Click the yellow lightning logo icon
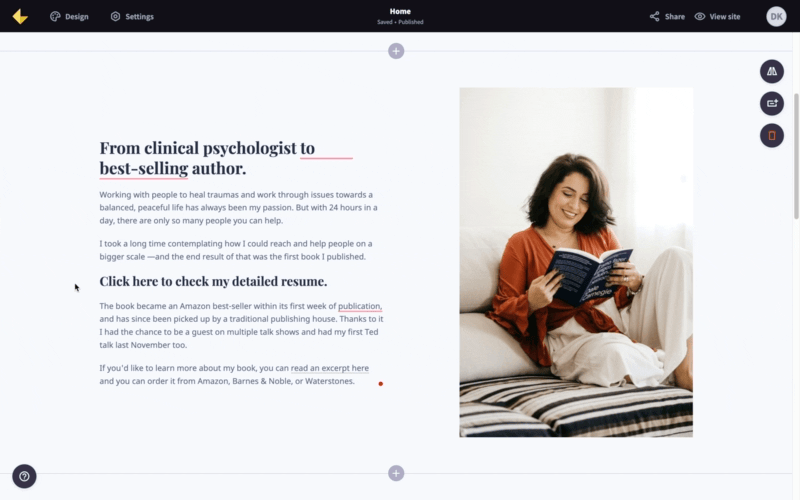The image size is (800, 500). tap(20, 16)
